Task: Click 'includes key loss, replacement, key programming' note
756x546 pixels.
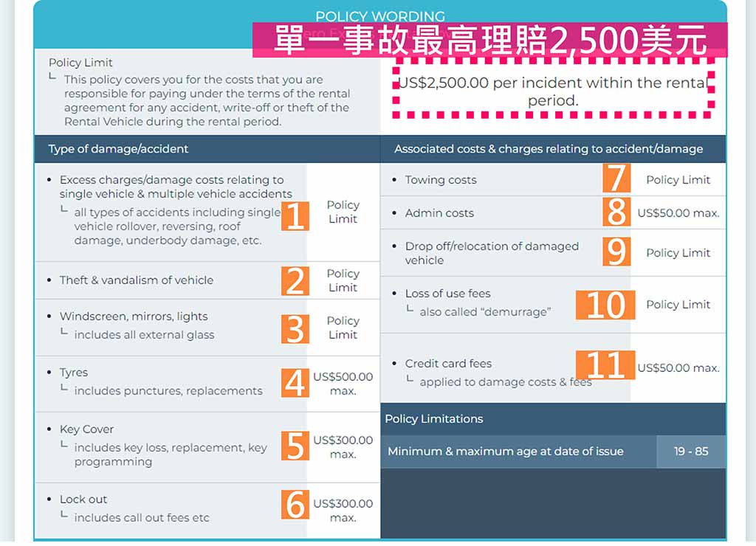Action: (x=171, y=455)
